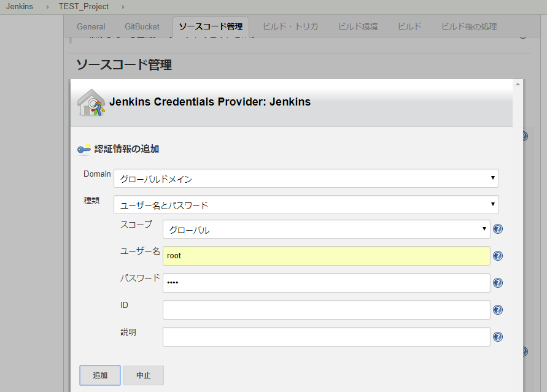Open help for the 説明 field
The height and width of the screenshot is (392, 547).
498,337
